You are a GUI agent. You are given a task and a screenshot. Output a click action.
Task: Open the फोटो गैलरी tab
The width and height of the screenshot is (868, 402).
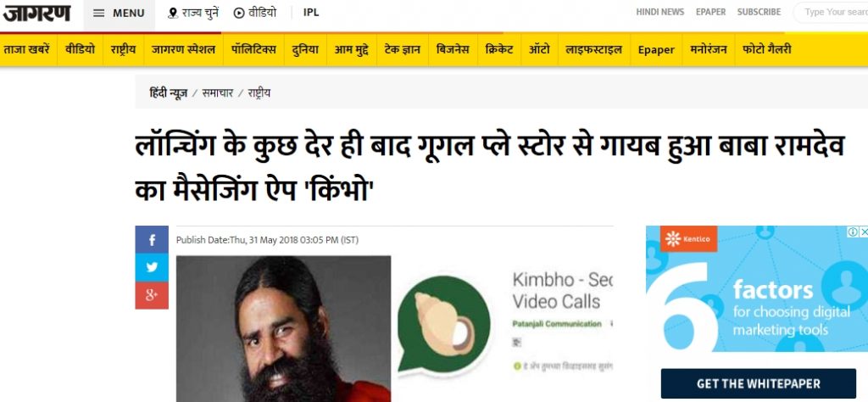click(x=766, y=49)
